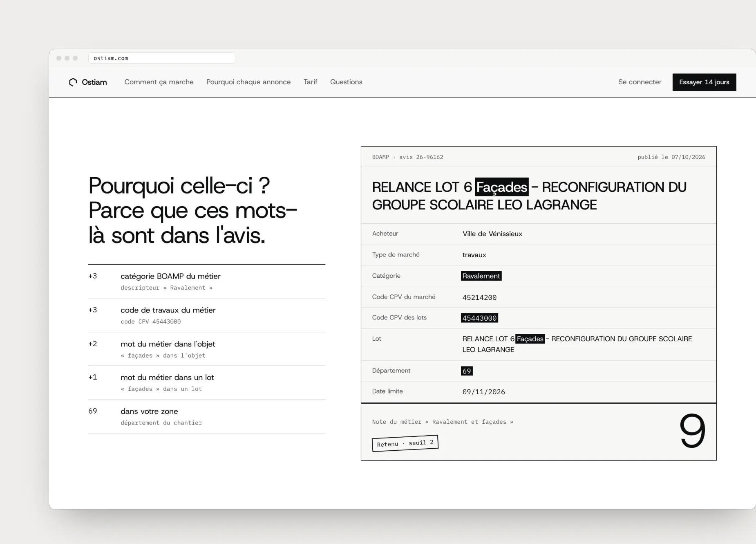Click the 'travaux' market type value
Image resolution: width=756 pixels, height=544 pixels.
474,255
